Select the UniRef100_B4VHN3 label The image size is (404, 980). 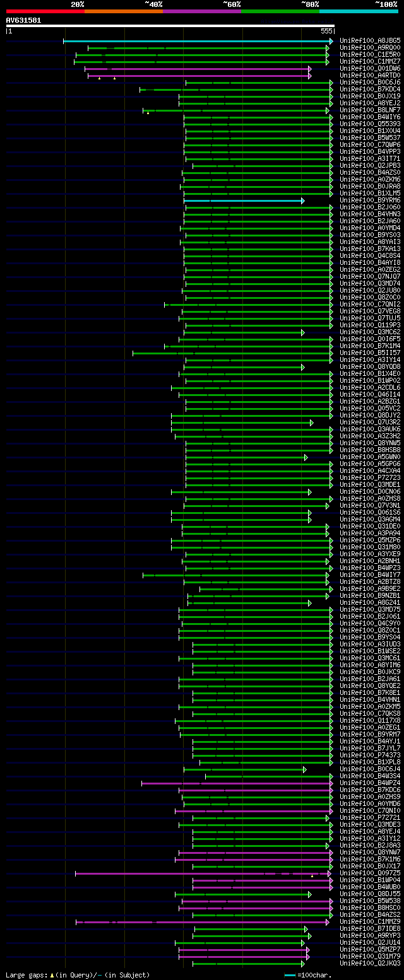pos(370,214)
